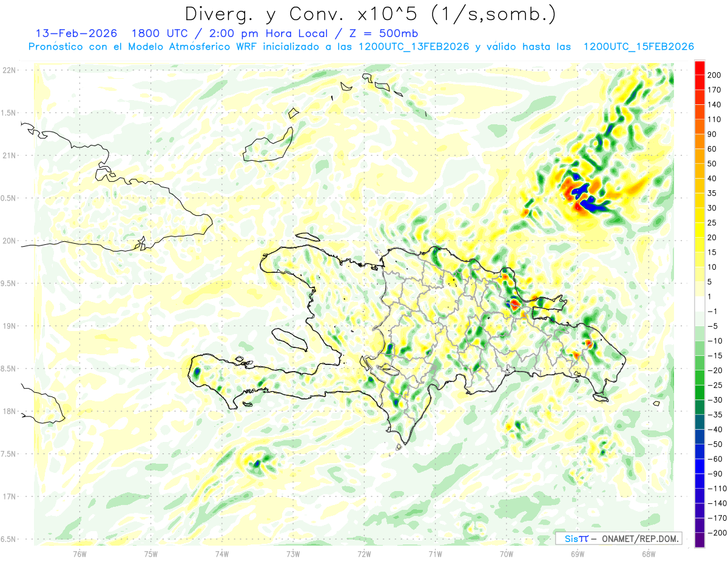Click the '9.5N' latitude label
728x562 pixels.
click(x=8, y=284)
